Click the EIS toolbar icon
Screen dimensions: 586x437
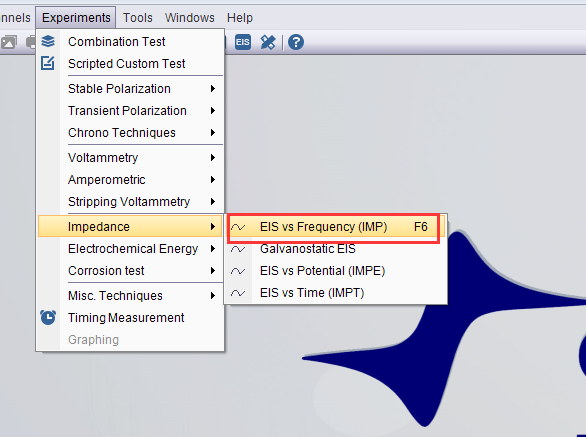pyautogui.click(x=243, y=42)
